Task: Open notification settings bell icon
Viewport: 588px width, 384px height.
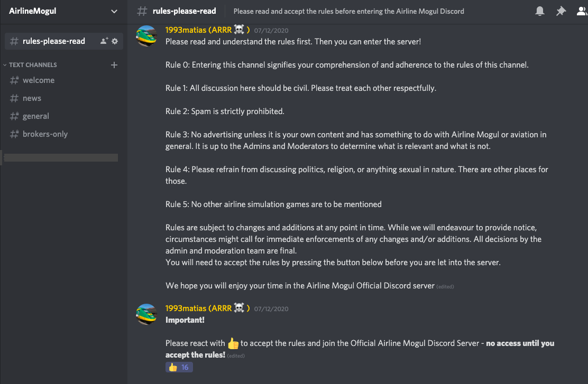Action: pyautogui.click(x=540, y=11)
